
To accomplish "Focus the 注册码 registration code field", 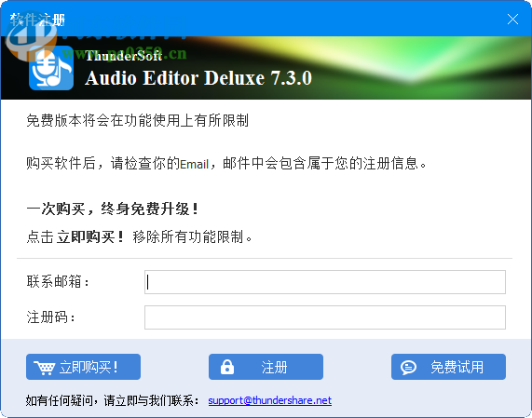I will (324, 317).
